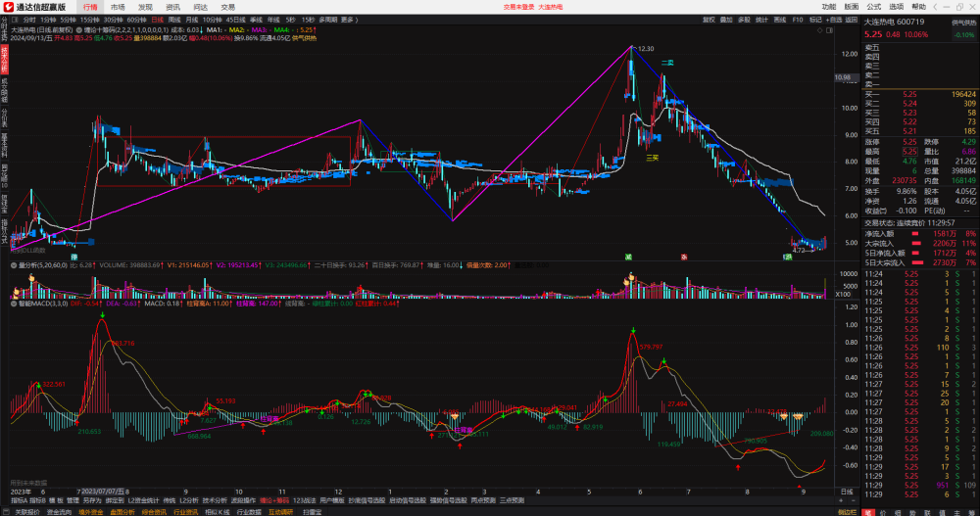Open the 公式 menu
The height and width of the screenshot is (516, 980).
coord(874,7)
